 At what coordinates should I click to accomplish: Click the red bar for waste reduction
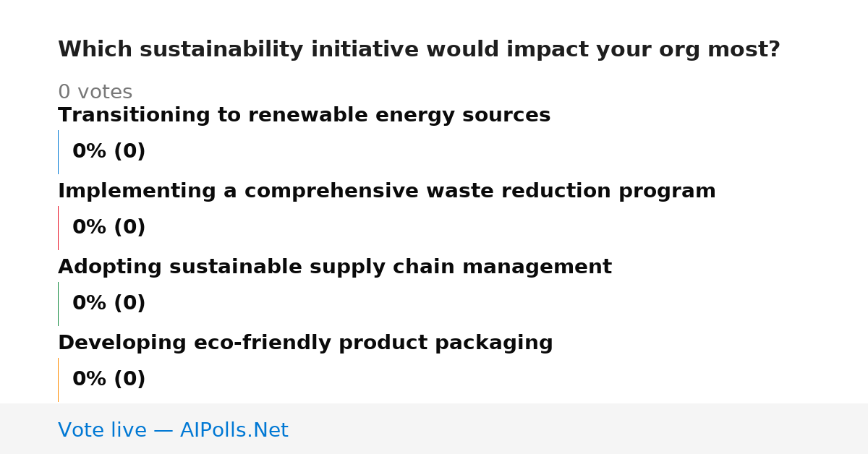58,228
